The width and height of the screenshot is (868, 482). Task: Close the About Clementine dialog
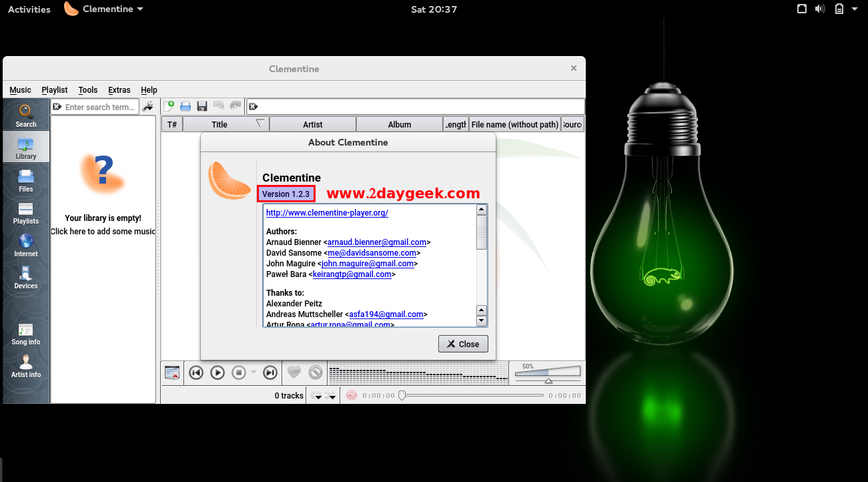tap(463, 344)
